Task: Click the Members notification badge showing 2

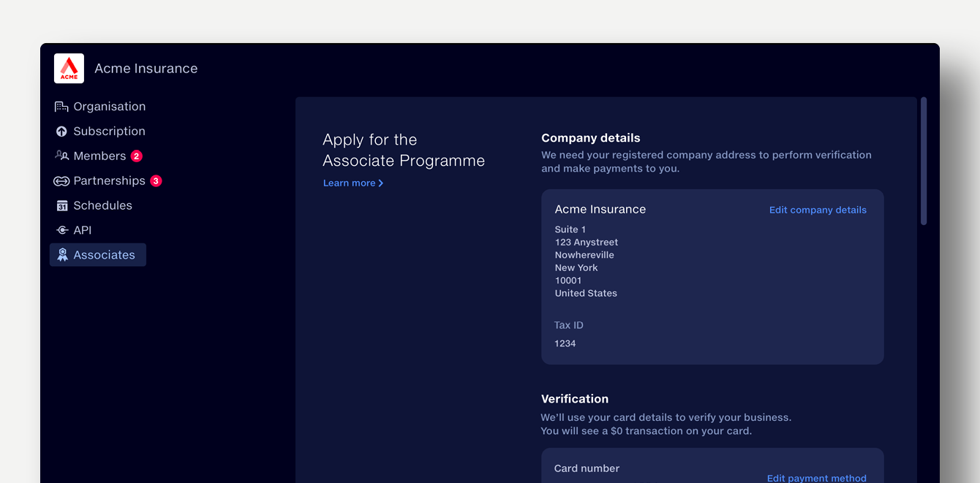Action: (136, 156)
